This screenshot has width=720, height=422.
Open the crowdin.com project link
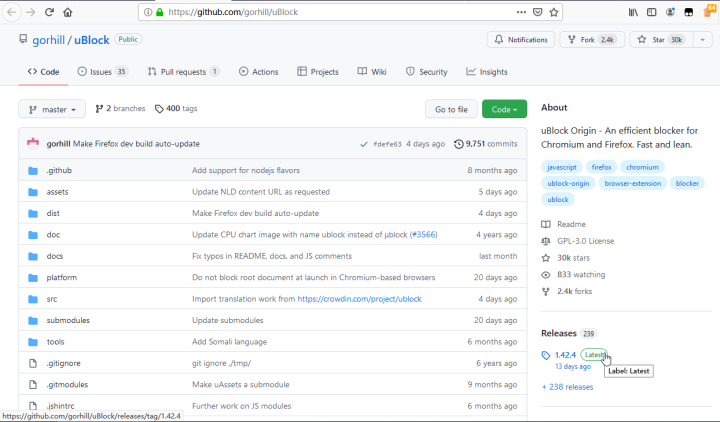pyautogui.click(x=360, y=299)
